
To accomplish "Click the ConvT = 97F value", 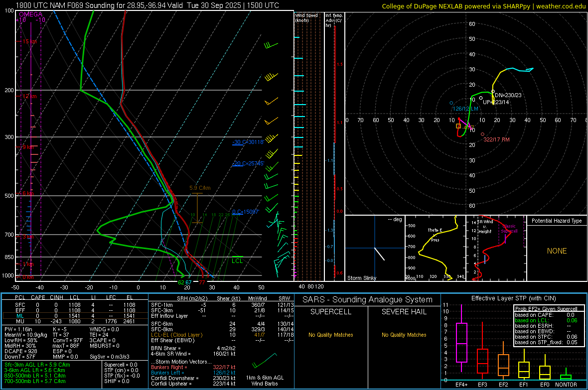I will coord(68,340).
